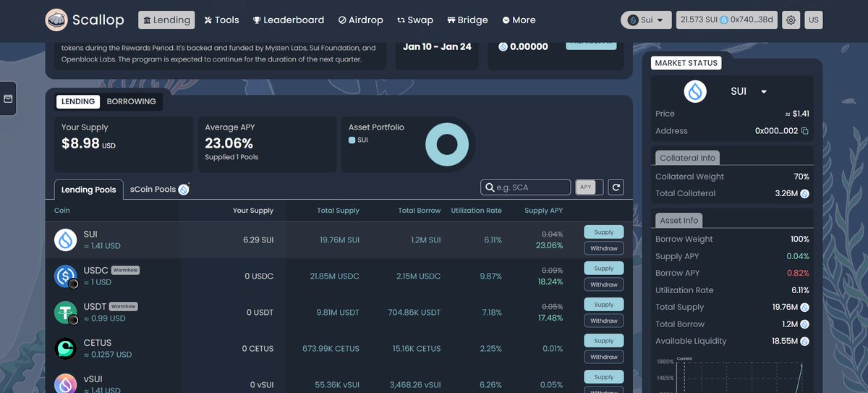Click the Total Collateral SUI icon
Screen dimensions: 868x393
pos(804,193)
